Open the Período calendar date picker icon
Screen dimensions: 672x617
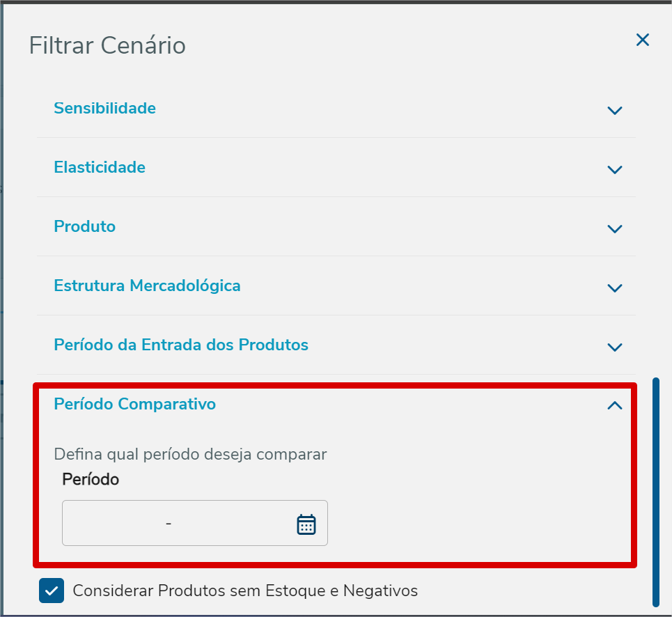click(306, 524)
